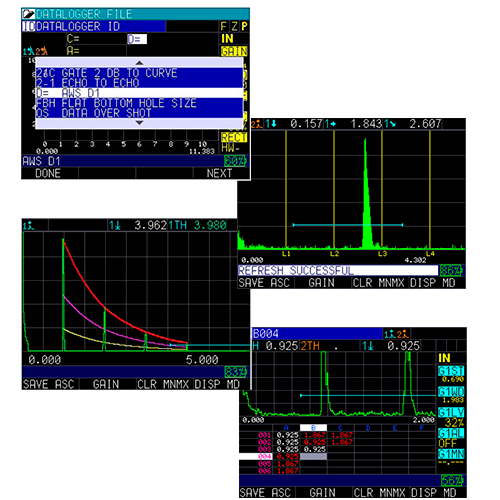Click the 86% battery indicator icon
This screenshot has height=500, width=500.
click(451, 270)
